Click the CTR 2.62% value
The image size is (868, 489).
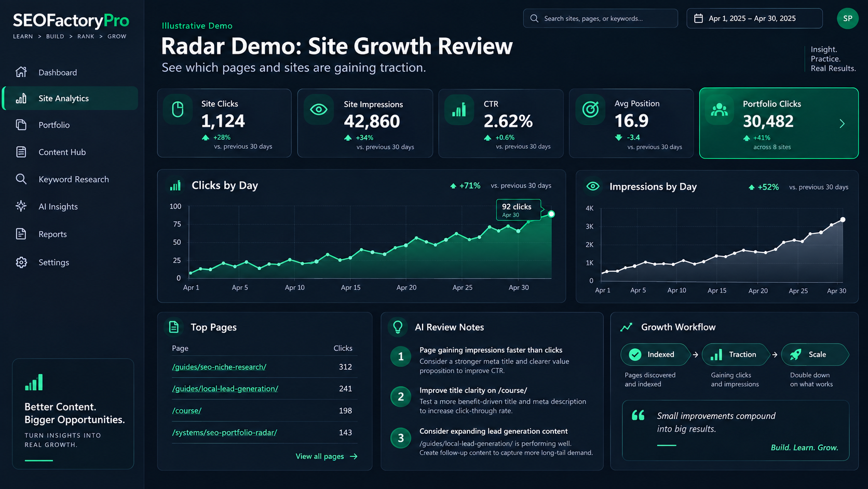click(x=508, y=121)
